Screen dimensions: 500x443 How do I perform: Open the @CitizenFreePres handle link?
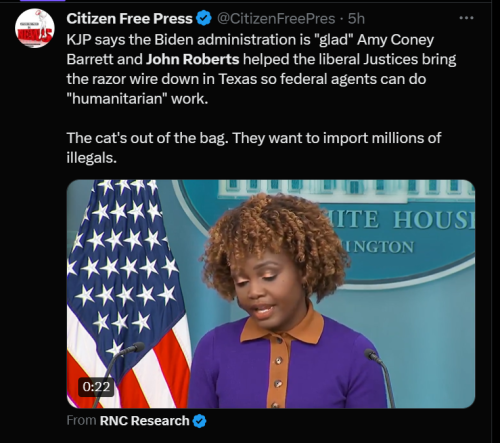click(276, 19)
